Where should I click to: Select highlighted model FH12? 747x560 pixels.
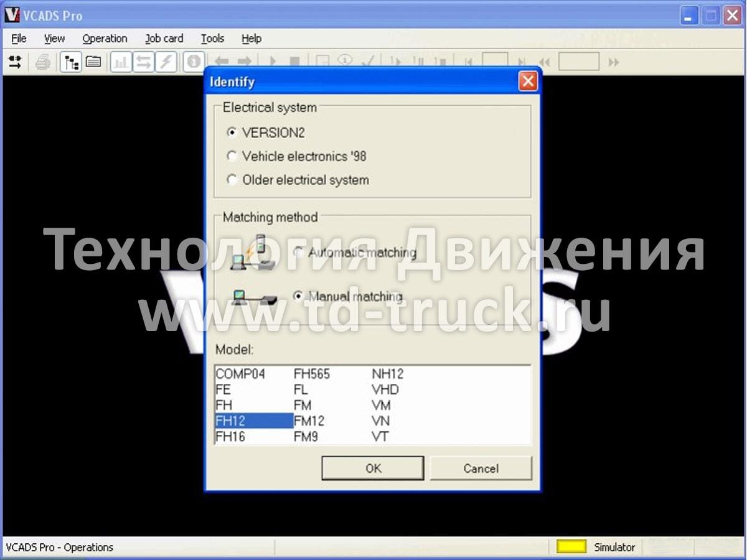[254, 421]
